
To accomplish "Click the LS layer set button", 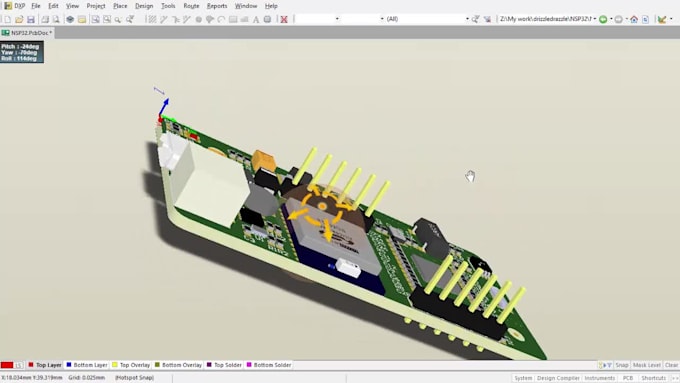I will (x=19, y=365).
